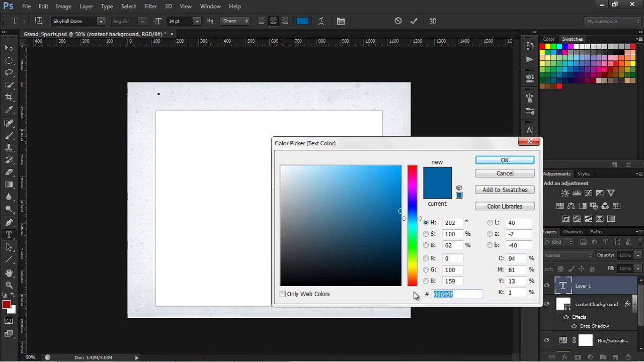This screenshot has height=362, width=644.
Task: Select the Lab L radio button
Action: click(x=490, y=223)
